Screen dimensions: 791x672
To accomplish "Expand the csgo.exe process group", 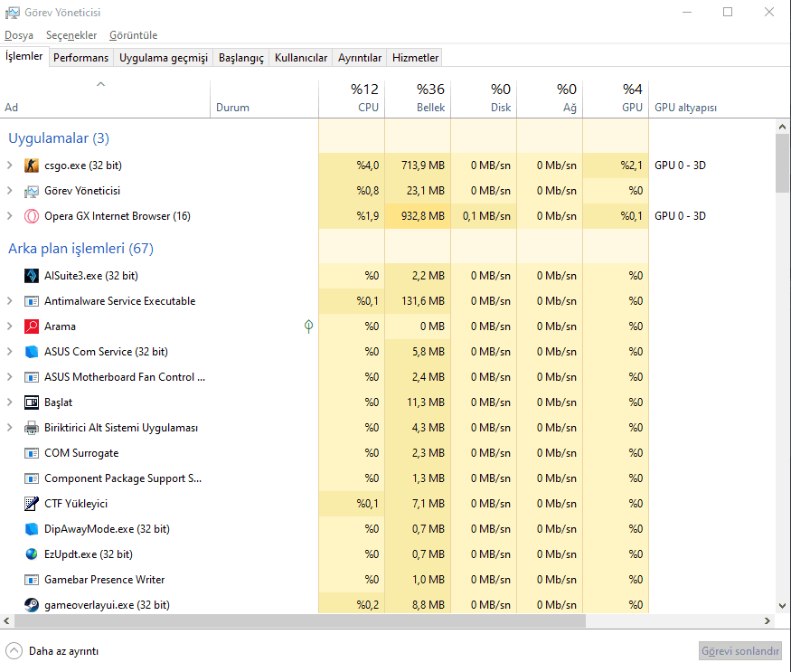I will coord(10,166).
